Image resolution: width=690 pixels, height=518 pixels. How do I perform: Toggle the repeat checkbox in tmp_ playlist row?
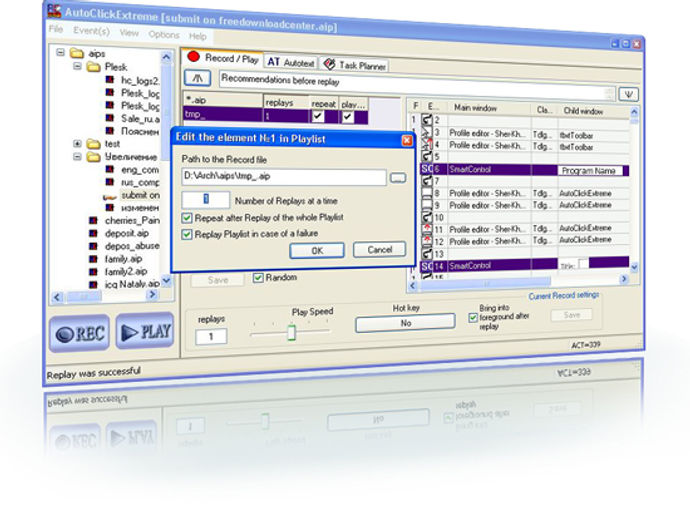click(318, 116)
